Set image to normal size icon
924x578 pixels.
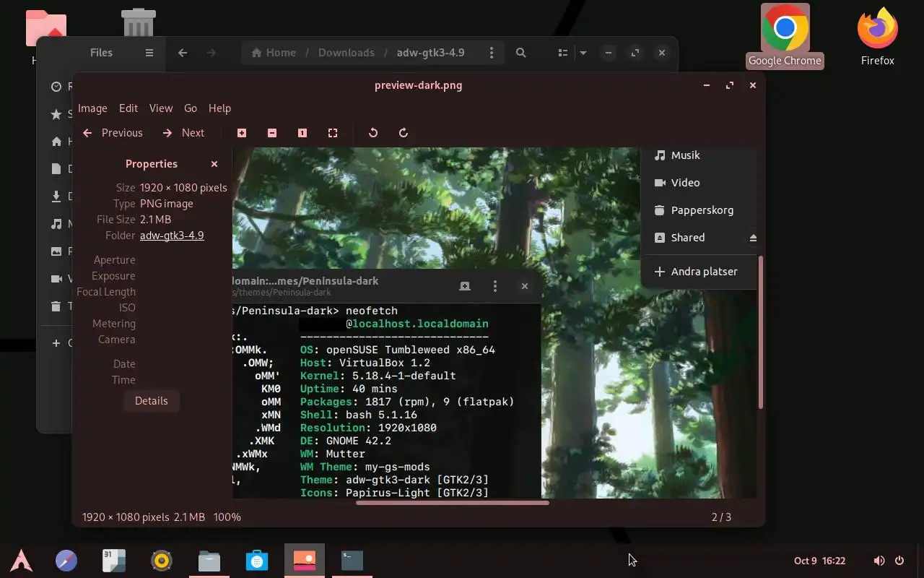[x=302, y=133]
